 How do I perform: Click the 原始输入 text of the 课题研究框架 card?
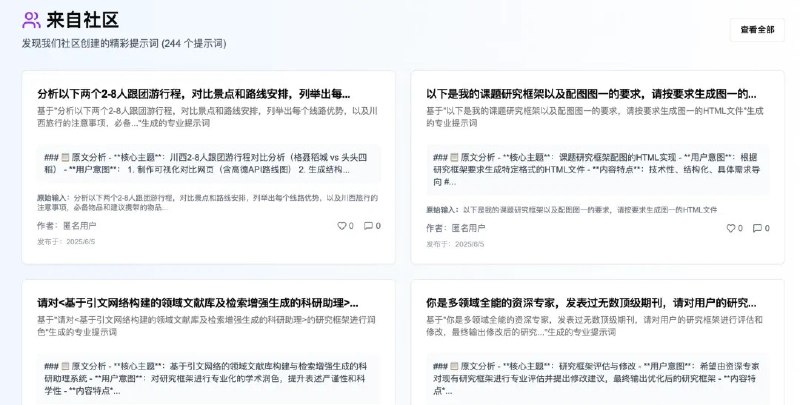pyautogui.click(x=572, y=210)
